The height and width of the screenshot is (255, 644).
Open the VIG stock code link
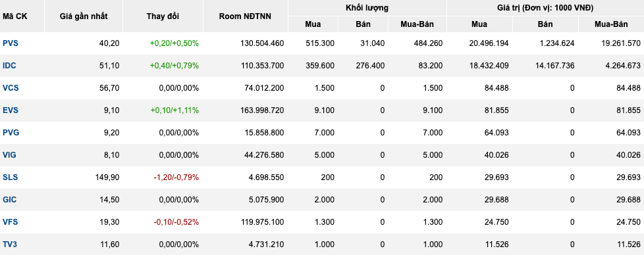click(x=9, y=155)
